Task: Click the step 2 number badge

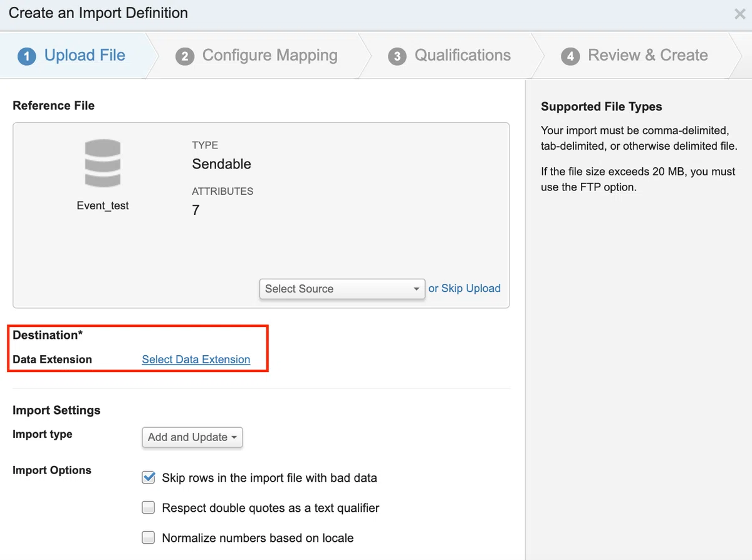Action: pos(184,56)
